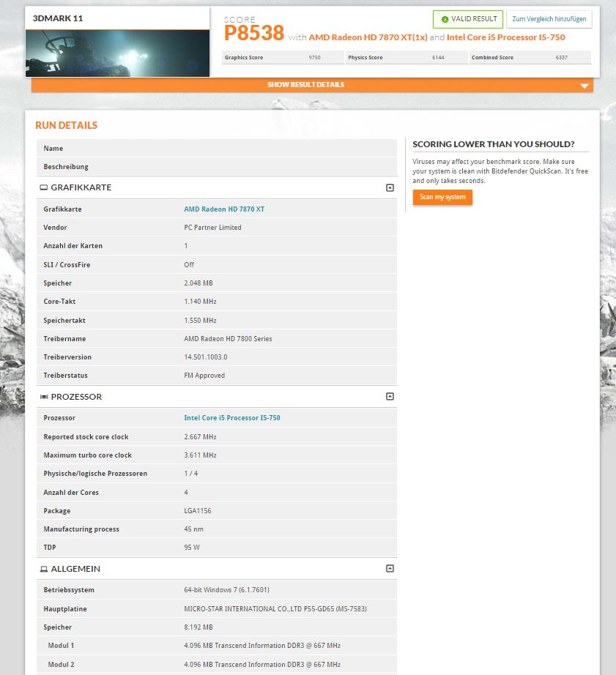The width and height of the screenshot is (616, 675).
Task: Click the white arrow on orange bar
Action: 584,86
